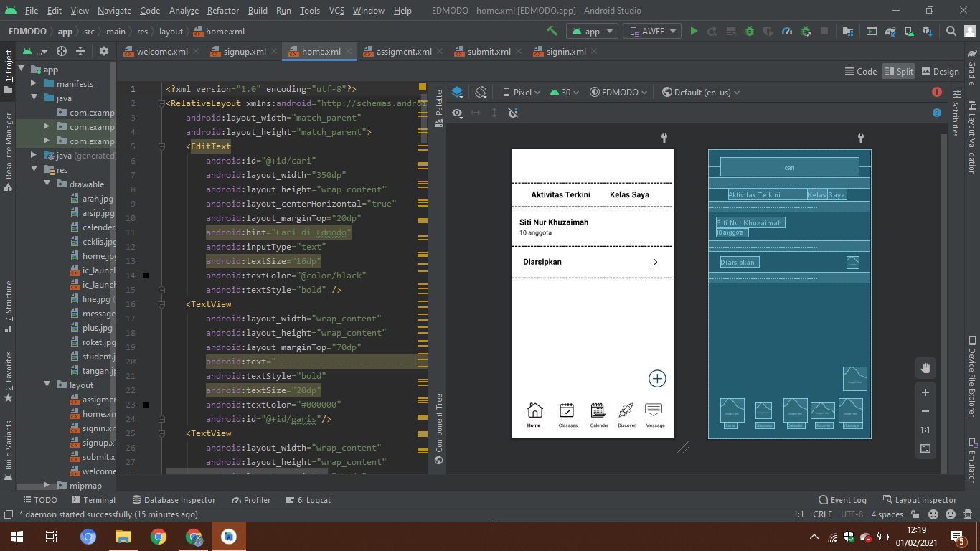The height and width of the screenshot is (551, 980).
Task: Toggle the Component Tree side panel
Action: [439, 428]
